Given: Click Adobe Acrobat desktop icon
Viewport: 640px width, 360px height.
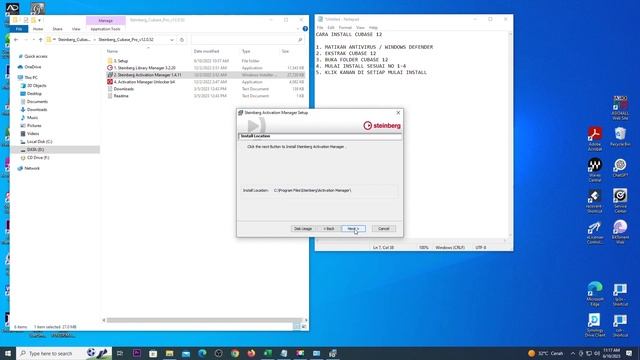Looking at the screenshot, I should pyautogui.click(x=595, y=139).
